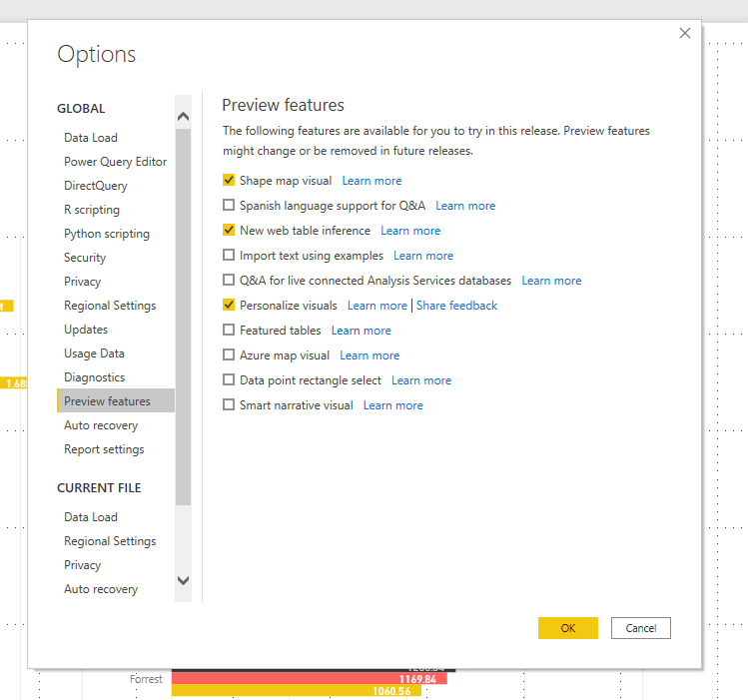Select Preview features in sidebar
The width and height of the screenshot is (748, 700).
pyautogui.click(x=116, y=401)
